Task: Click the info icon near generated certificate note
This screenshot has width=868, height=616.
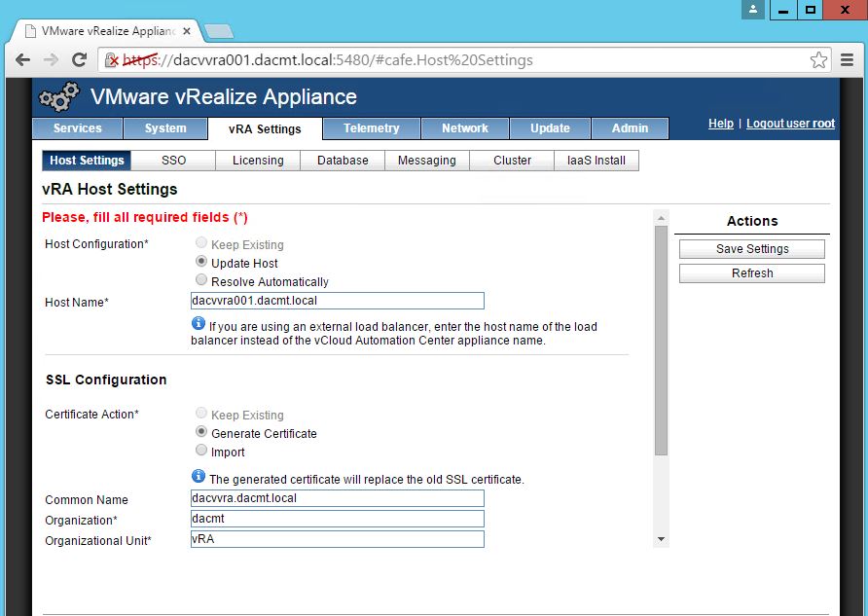Action: click(x=199, y=476)
